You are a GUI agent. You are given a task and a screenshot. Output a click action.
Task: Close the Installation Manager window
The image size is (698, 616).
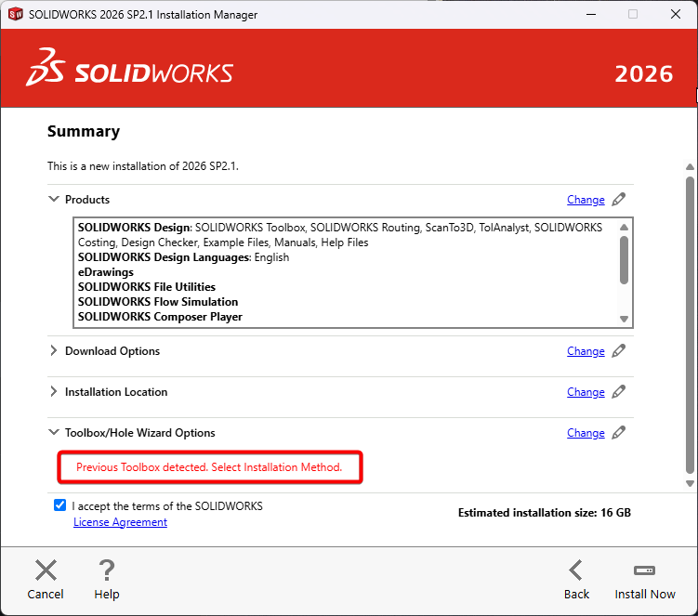(676, 14)
